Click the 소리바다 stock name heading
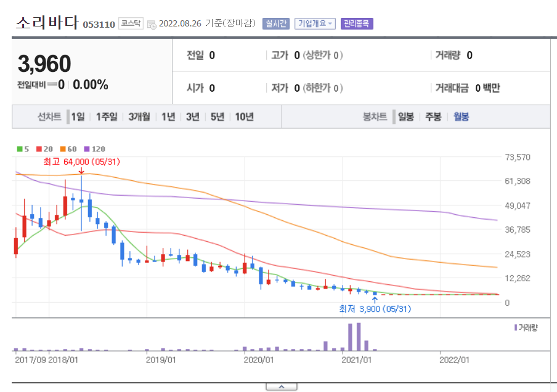Screen dimensions: 557x392 pyautogui.click(x=47, y=22)
